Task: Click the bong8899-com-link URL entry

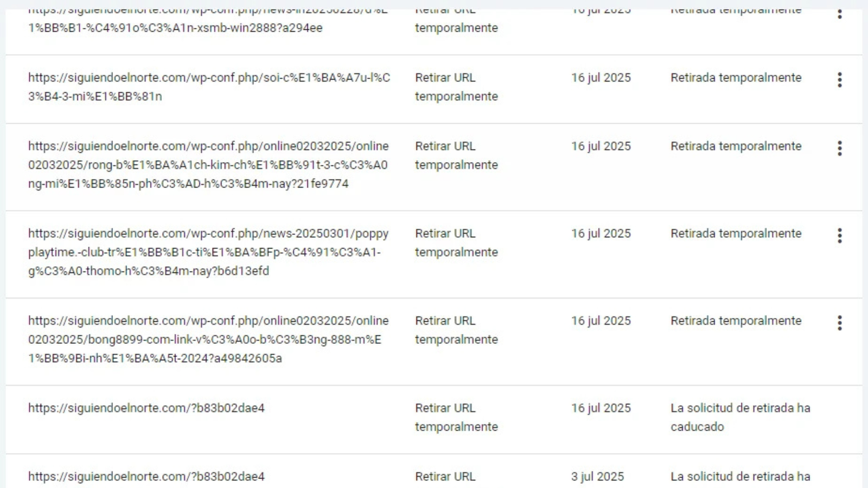Action: coord(209,339)
